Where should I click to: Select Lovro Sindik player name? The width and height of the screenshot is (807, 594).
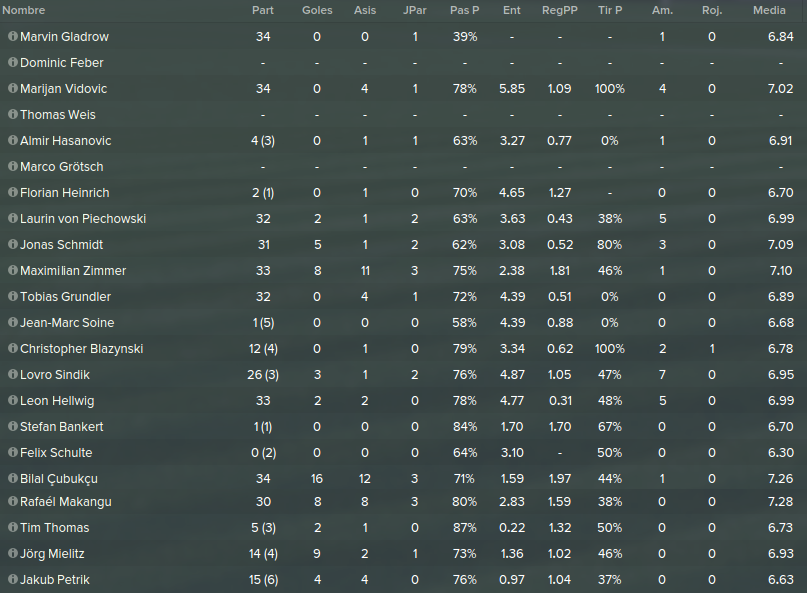(55, 375)
